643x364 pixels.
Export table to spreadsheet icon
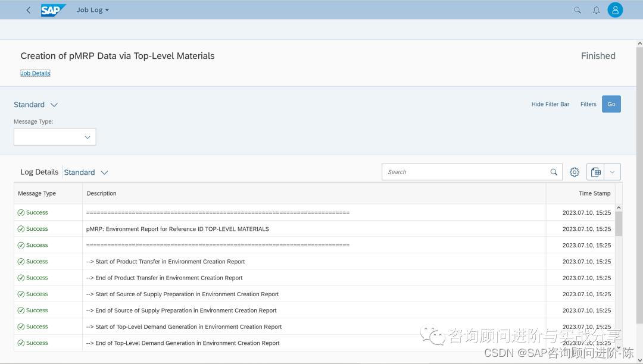(x=595, y=172)
